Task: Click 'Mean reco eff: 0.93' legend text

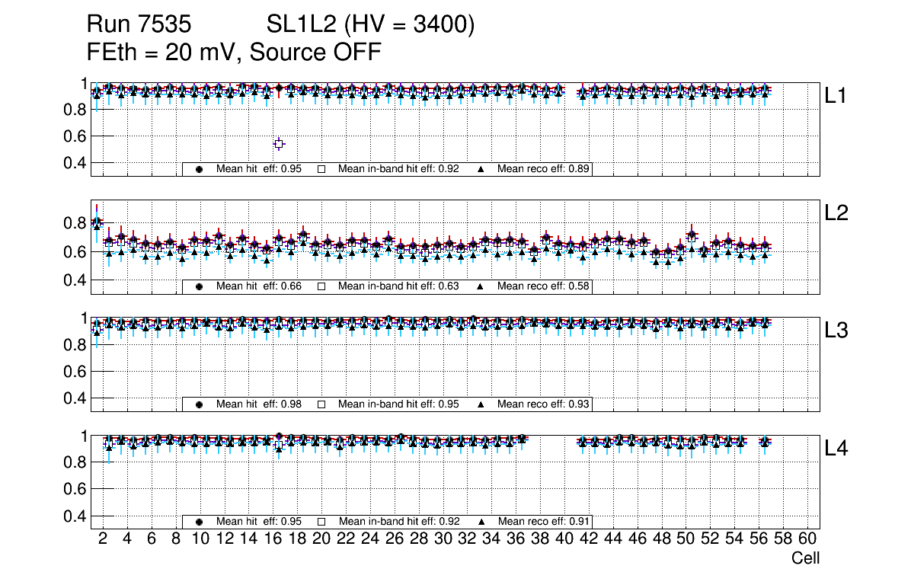Action: 544,404
